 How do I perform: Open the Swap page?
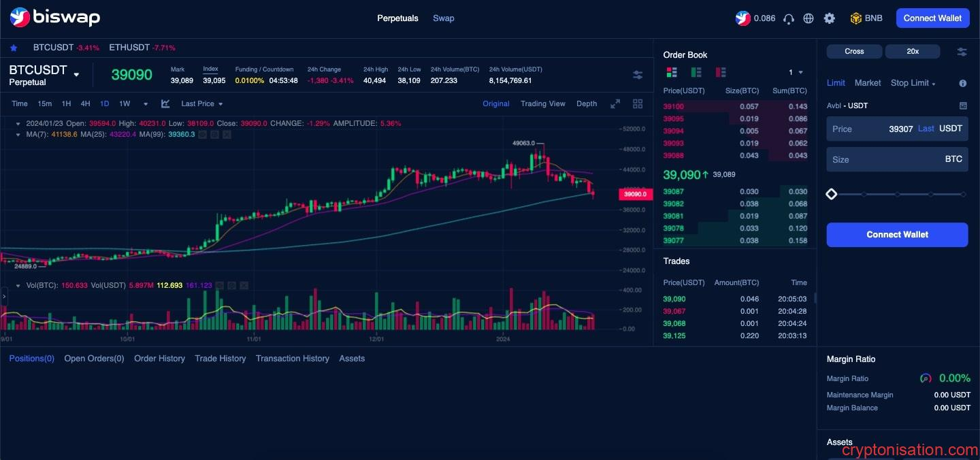pos(443,18)
